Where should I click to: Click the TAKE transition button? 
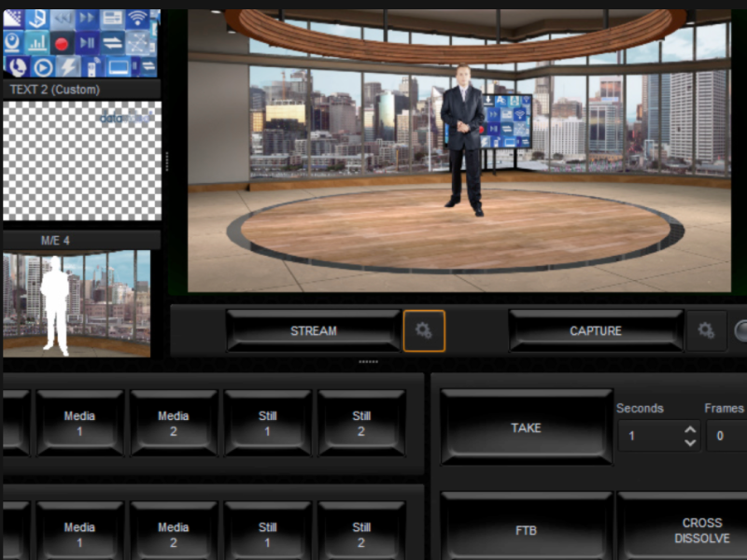point(526,427)
